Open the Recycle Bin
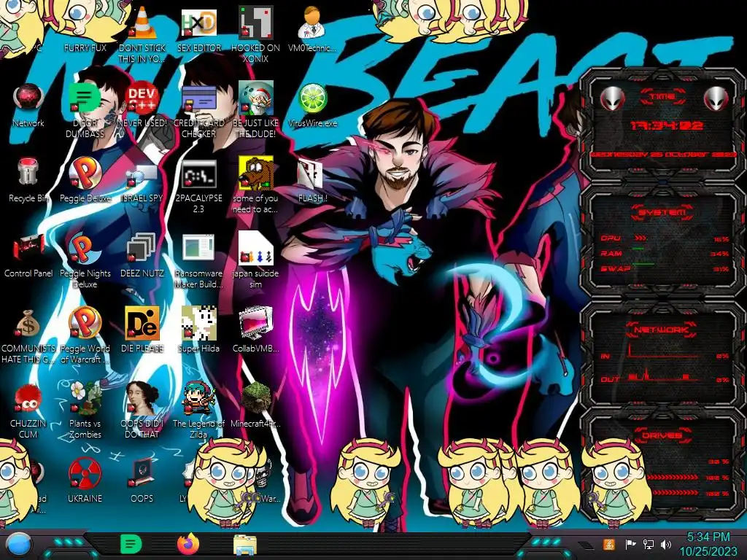This screenshot has width=747, height=560. [x=28, y=172]
